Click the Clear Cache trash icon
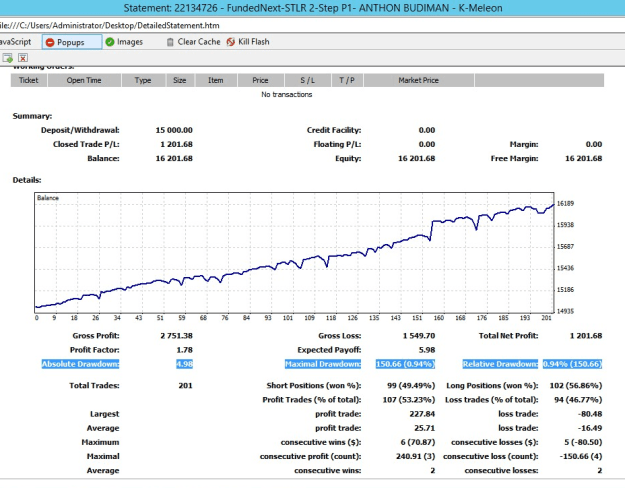 pyautogui.click(x=170, y=42)
